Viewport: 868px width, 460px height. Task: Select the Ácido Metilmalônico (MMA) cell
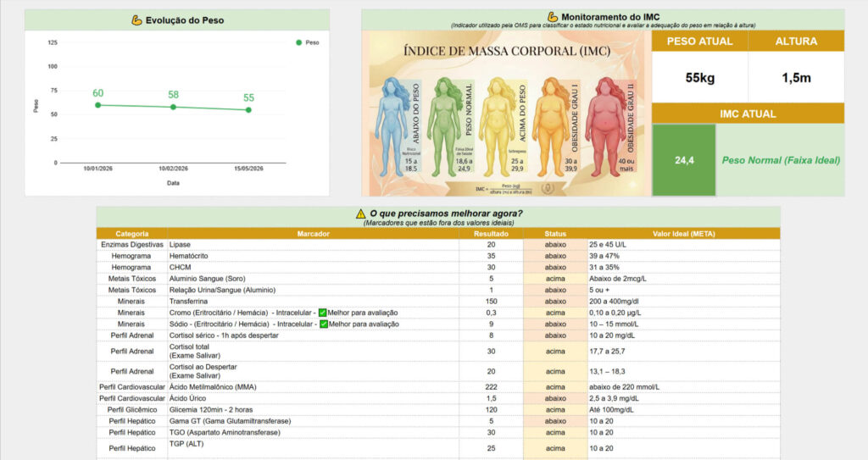tap(314, 387)
